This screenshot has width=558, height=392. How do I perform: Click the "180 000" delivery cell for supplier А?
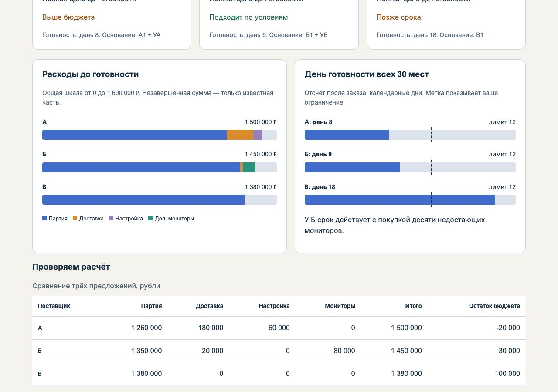[211, 328]
